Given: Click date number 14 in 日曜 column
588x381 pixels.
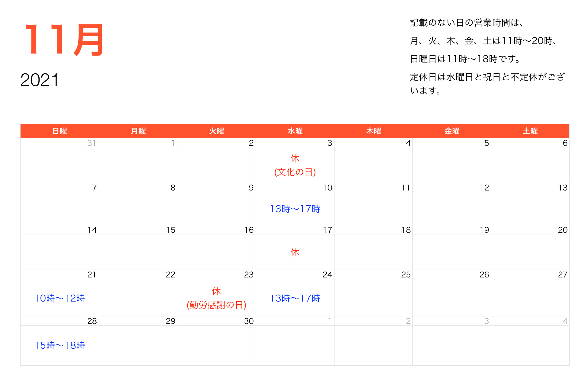Looking at the screenshot, I should click(92, 230).
